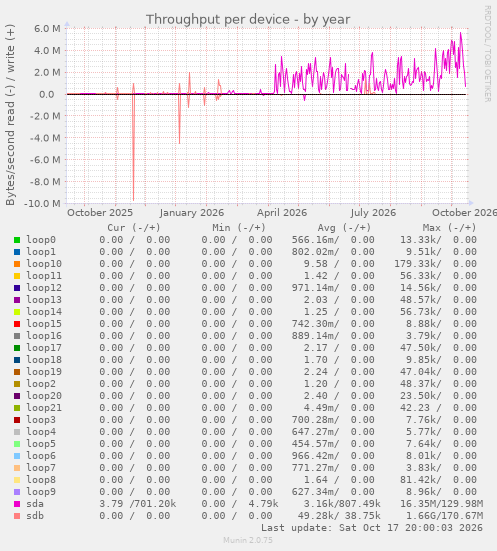Click the 'July 2026' x-axis label
The height and width of the screenshot is (551, 497).
373,213
